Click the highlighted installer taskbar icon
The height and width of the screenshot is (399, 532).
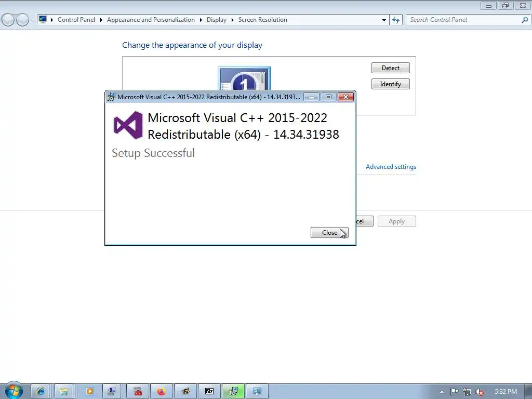(x=233, y=392)
